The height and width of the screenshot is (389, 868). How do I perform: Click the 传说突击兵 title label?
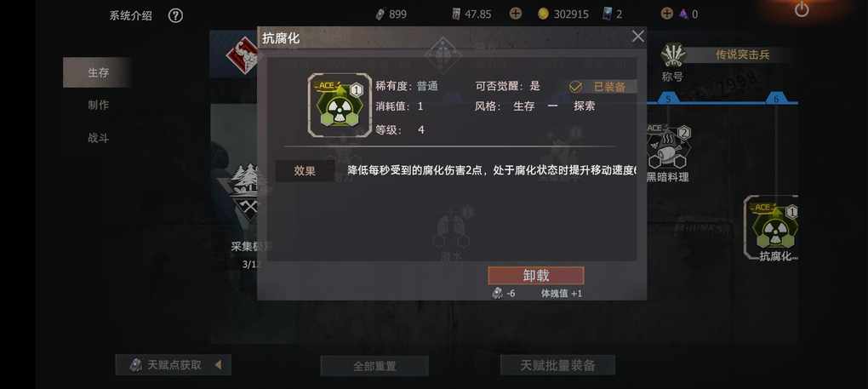point(742,54)
